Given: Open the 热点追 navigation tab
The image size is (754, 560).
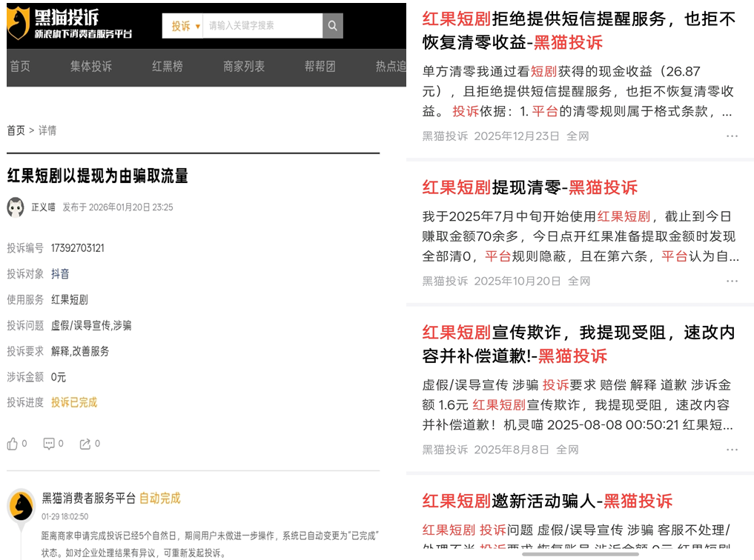Looking at the screenshot, I should point(391,66).
